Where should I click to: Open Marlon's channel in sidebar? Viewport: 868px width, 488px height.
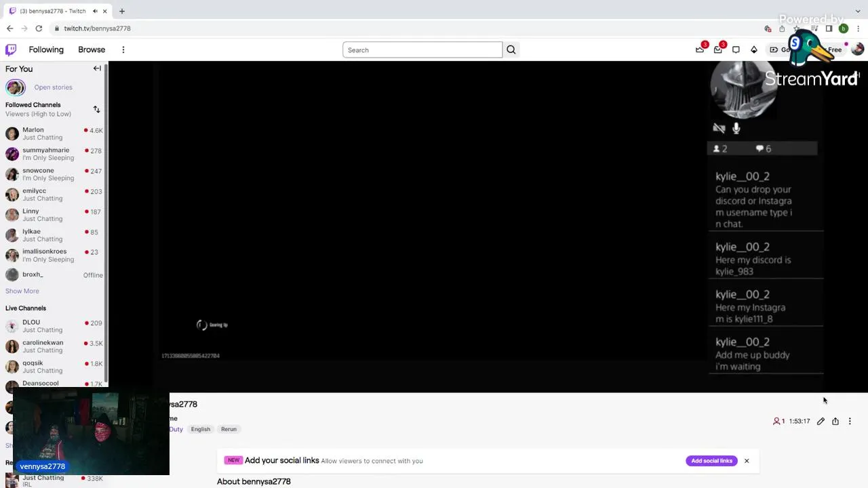54,134
